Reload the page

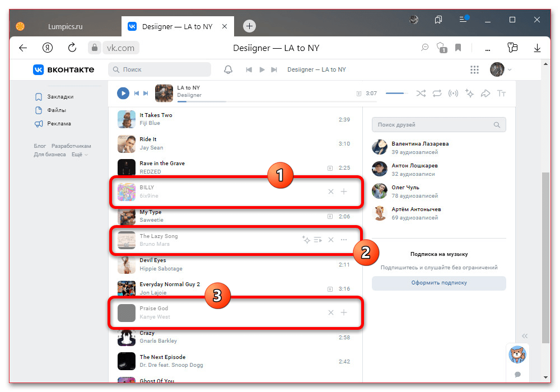click(x=72, y=48)
